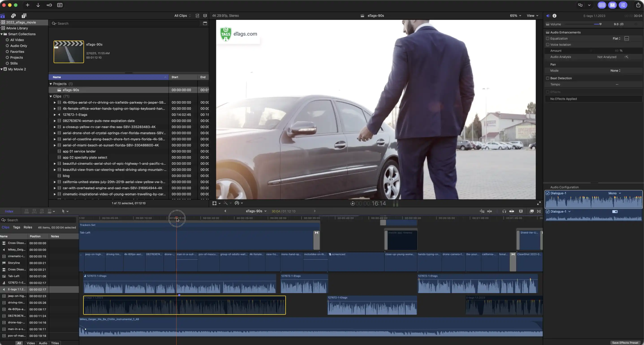Screen dimensions: 644x345
Task: Open the Flat equalization preset dropdown
Action: pyautogui.click(x=616, y=38)
